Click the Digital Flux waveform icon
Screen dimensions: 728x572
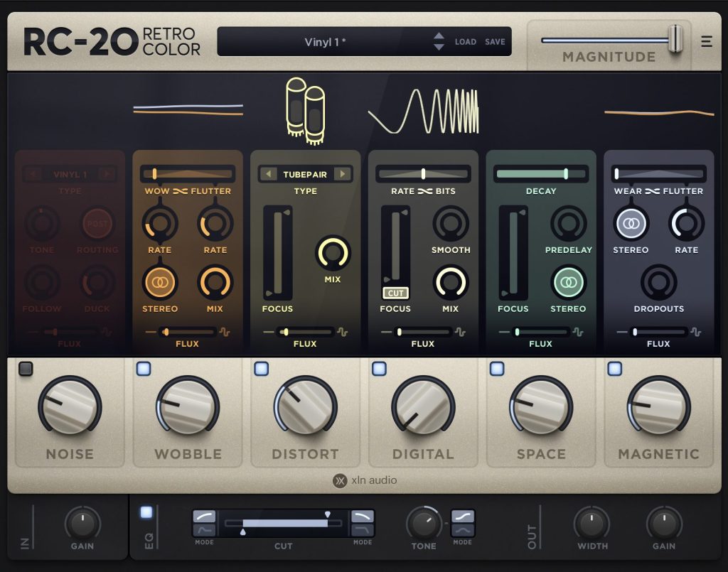pyautogui.click(x=461, y=332)
